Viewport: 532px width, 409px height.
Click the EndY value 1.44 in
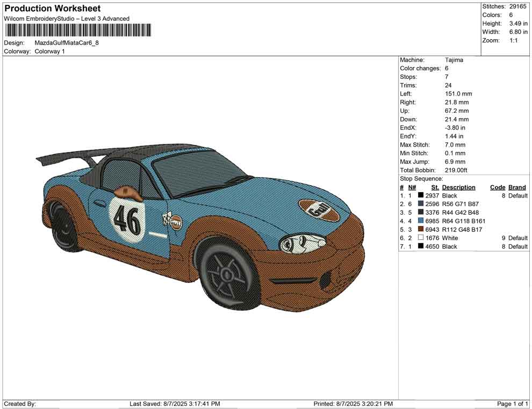[x=454, y=136]
